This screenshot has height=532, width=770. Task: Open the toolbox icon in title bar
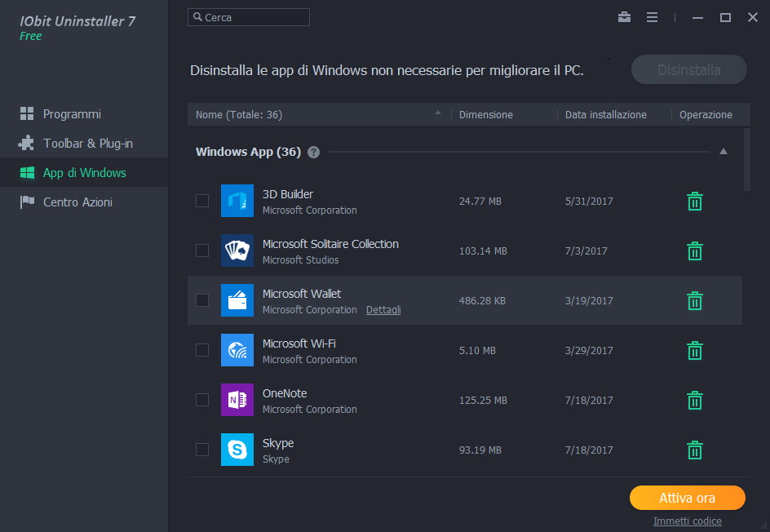(x=624, y=17)
